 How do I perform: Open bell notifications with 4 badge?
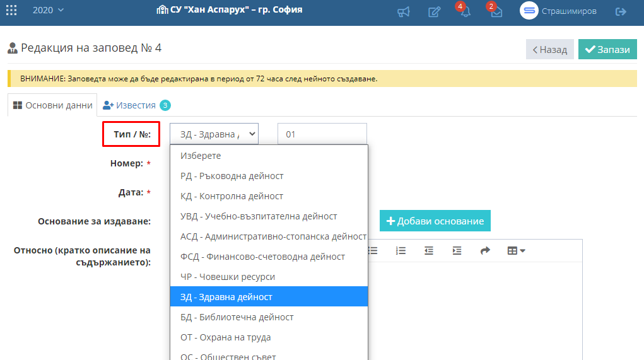point(464,10)
